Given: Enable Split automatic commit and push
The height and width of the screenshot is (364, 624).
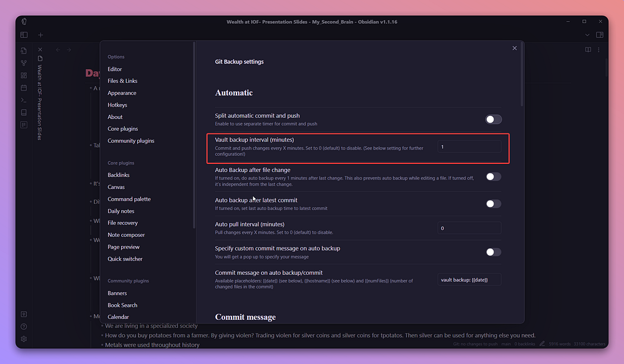Looking at the screenshot, I should pyautogui.click(x=494, y=119).
